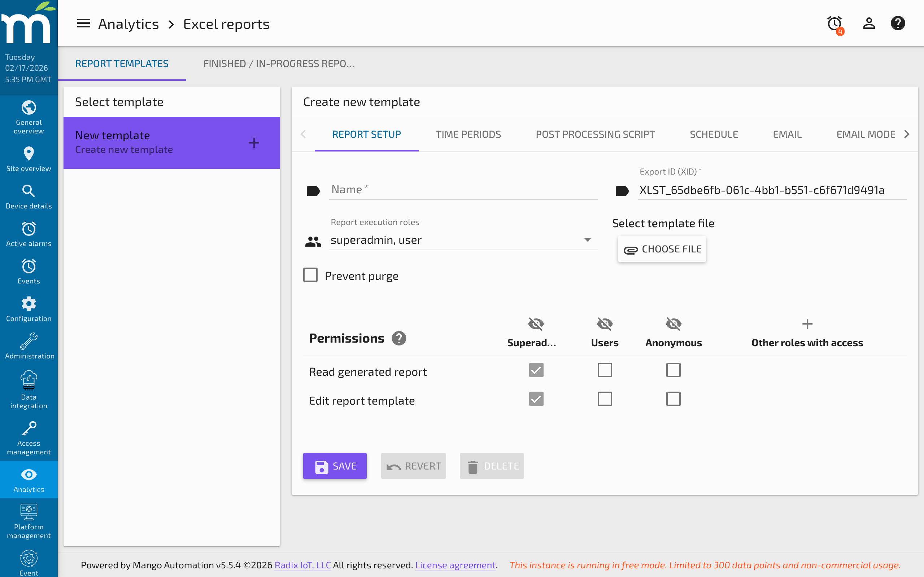Open the user account icon
This screenshot has width=924, height=577.
(868, 23)
